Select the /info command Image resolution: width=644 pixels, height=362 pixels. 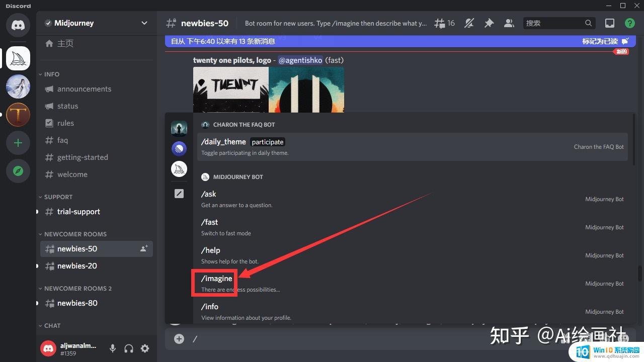pyautogui.click(x=413, y=312)
